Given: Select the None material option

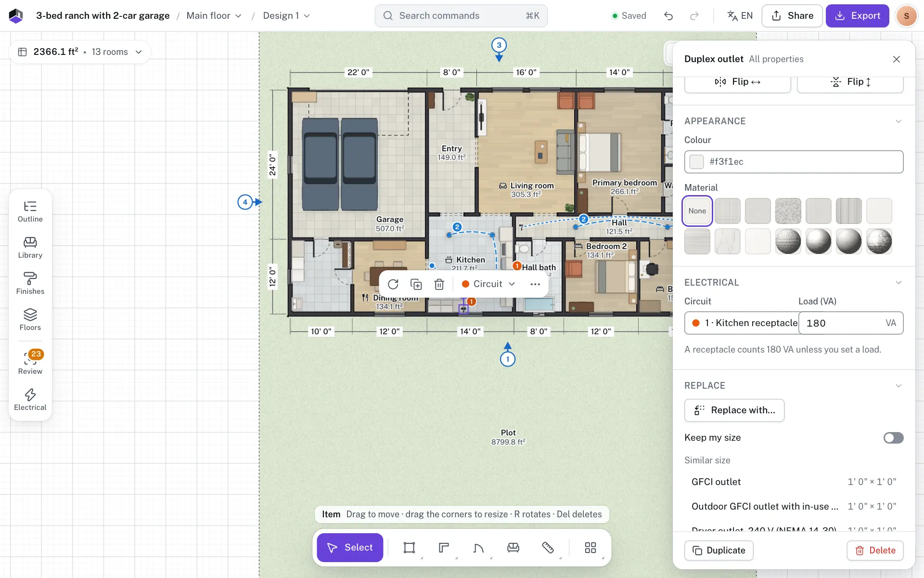Looking at the screenshot, I should [x=697, y=211].
